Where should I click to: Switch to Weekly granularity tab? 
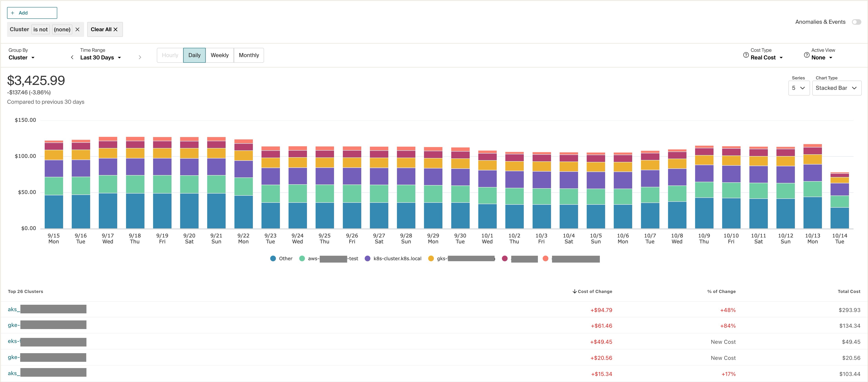[x=219, y=55]
